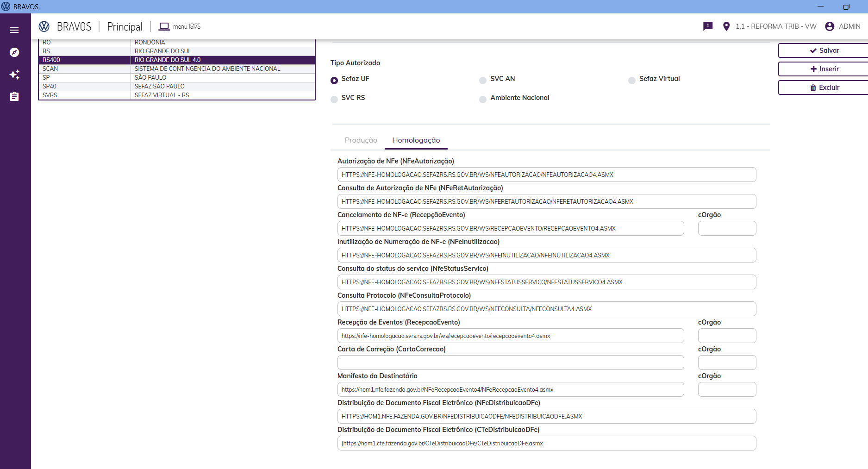Select the RS RIO GRANDE DO SUL row
This screenshot has height=469, width=868.
coord(177,51)
